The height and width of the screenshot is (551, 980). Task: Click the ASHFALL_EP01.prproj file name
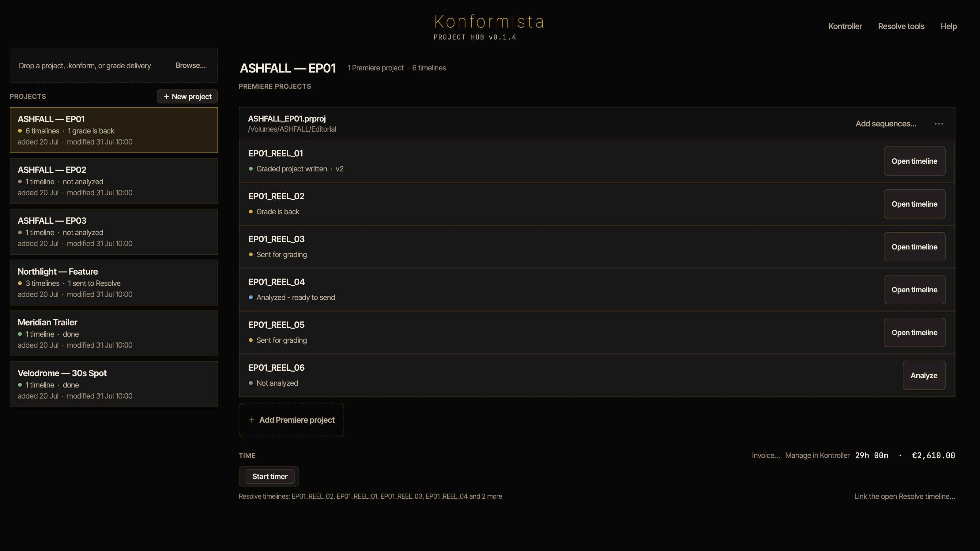point(287,119)
